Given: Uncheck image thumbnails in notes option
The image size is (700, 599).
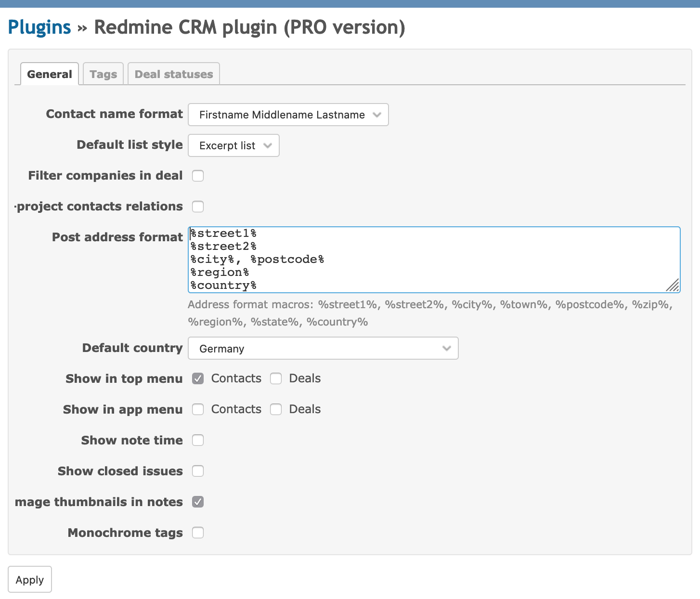Looking at the screenshot, I should coord(198,502).
